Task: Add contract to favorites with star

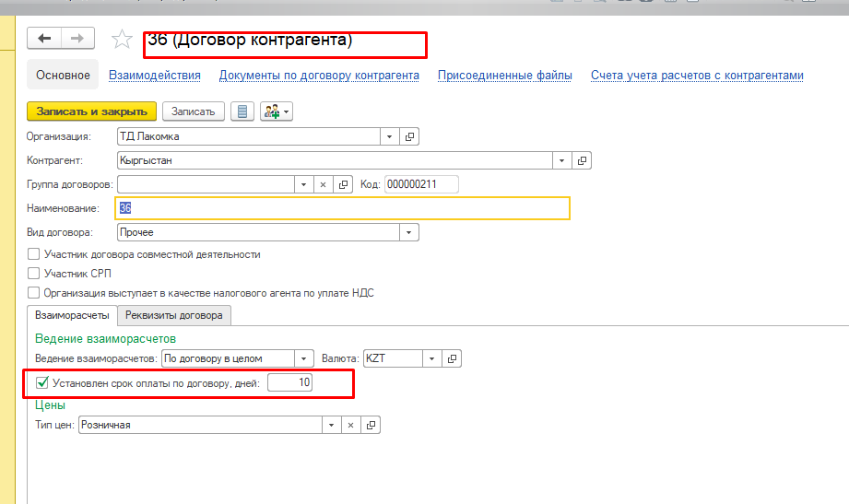Action: tap(121, 39)
